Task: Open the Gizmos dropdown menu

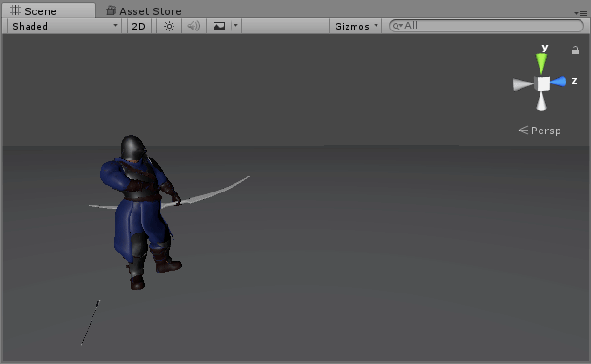Action: (356, 26)
